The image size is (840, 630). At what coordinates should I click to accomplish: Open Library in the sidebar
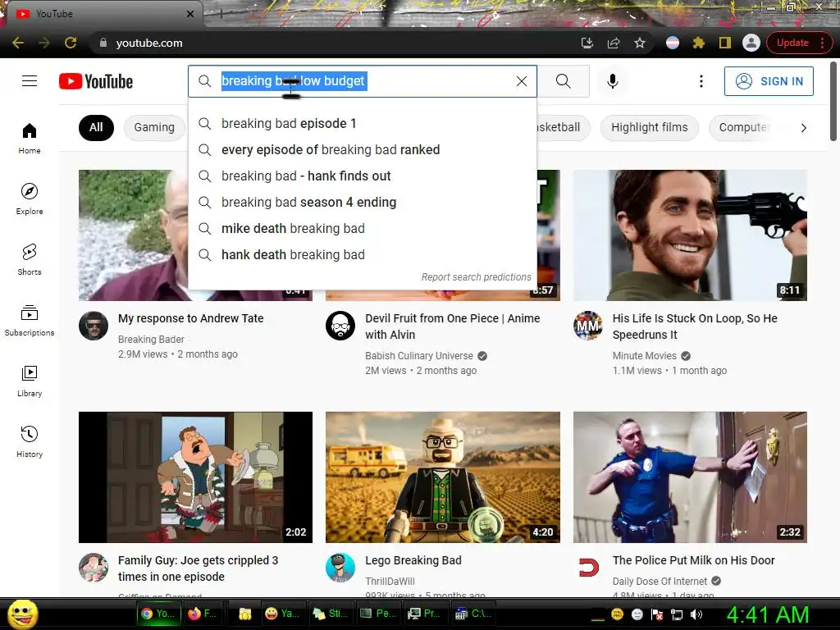tap(30, 381)
